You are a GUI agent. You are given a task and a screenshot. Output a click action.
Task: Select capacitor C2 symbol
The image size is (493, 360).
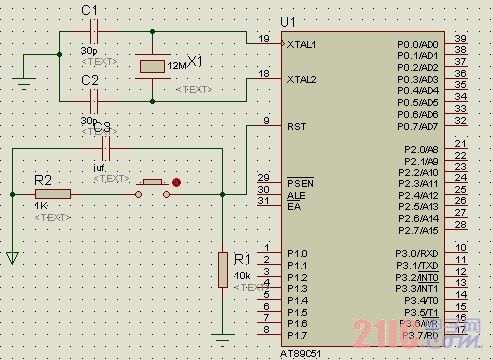click(x=94, y=101)
